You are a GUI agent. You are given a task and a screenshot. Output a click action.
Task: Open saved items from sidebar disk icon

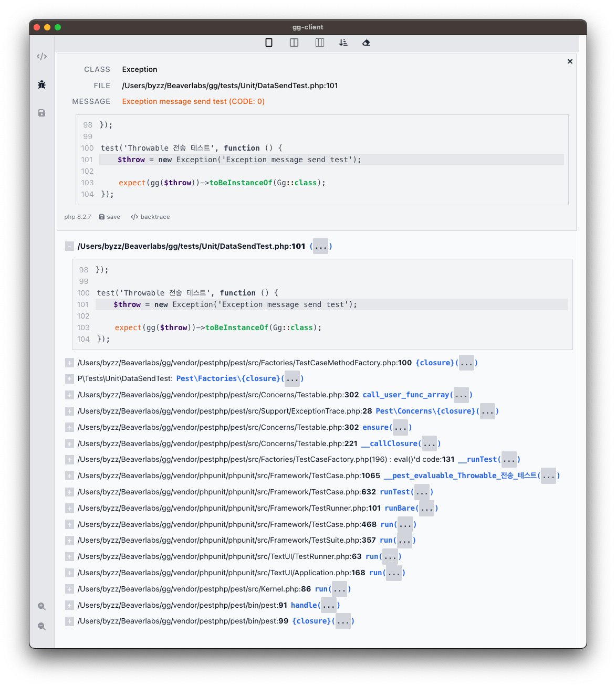tap(42, 113)
